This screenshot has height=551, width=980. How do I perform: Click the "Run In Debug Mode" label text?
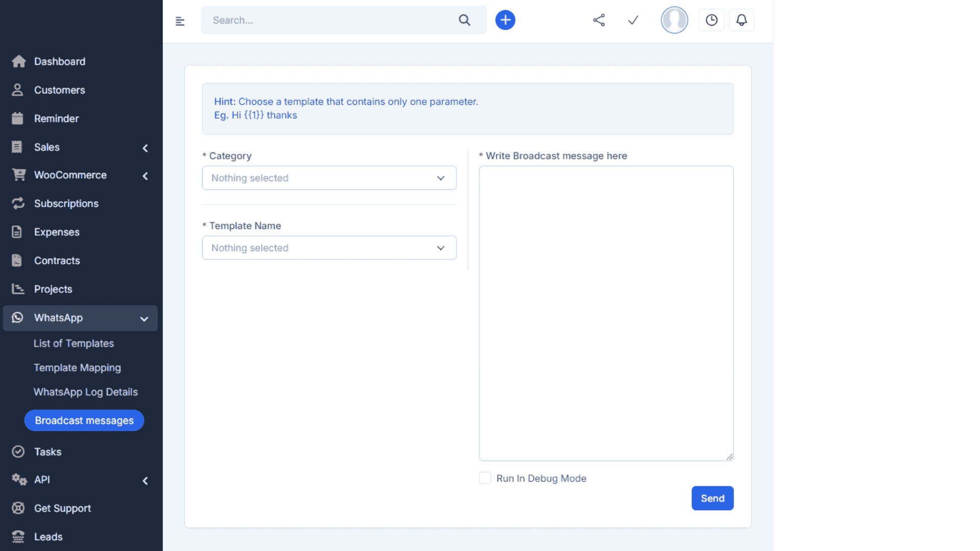[541, 478]
